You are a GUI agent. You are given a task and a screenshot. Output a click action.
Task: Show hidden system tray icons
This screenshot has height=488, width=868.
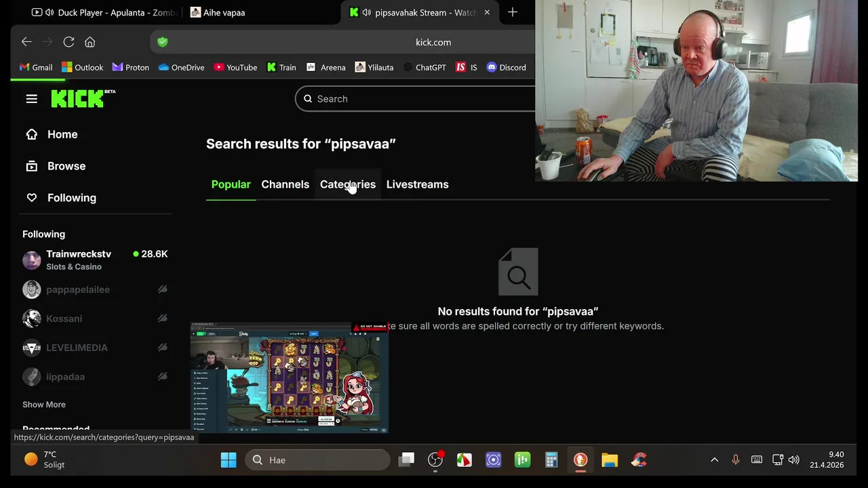(x=714, y=460)
